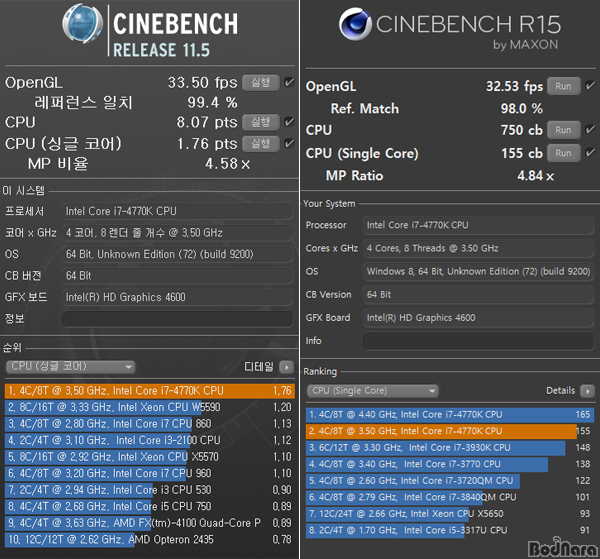Image resolution: width=600 pixels, height=559 pixels.
Task: Toggle the CPU (Single Core) checkbox in R15
Action: pos(590,152)
